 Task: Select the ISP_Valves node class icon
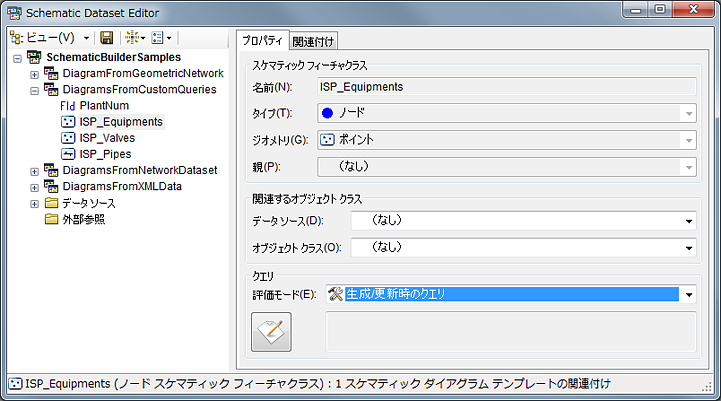pyautogui.click(x=68, y=138)
